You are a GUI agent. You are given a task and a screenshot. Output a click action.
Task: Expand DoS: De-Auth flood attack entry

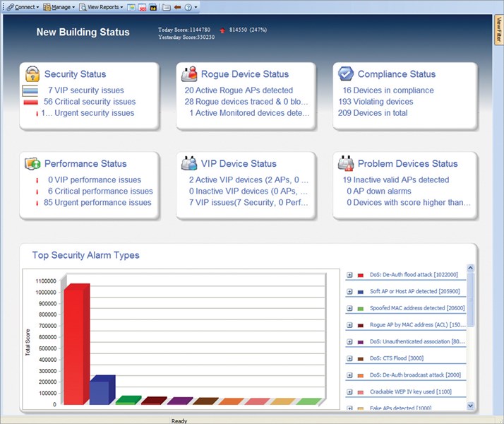click(350, 275)
